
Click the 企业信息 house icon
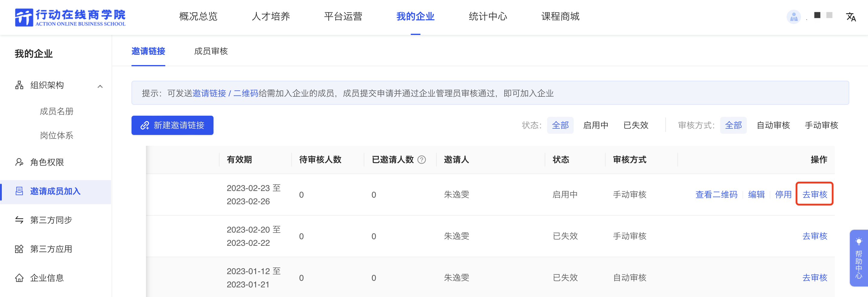pyautogui.click(x=19, y=278)
